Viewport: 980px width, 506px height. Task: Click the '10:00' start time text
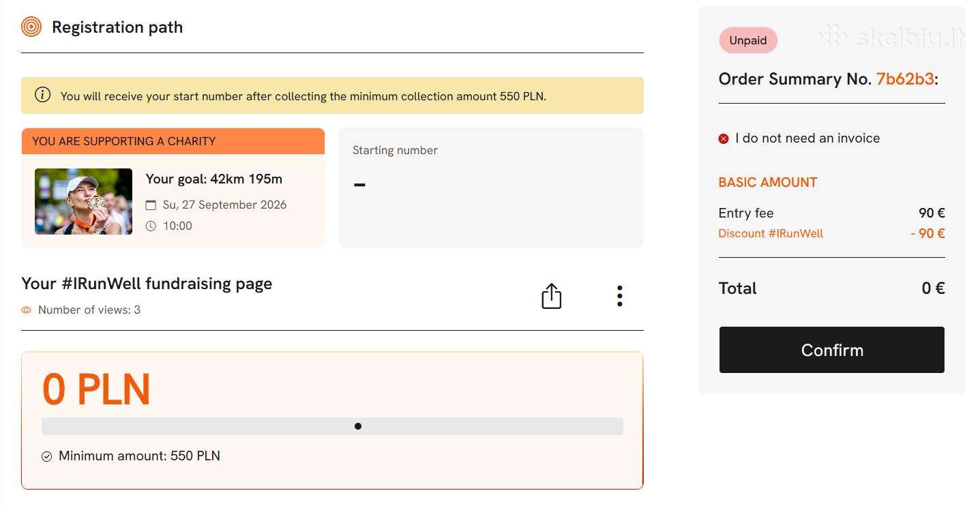coord(177,226)
